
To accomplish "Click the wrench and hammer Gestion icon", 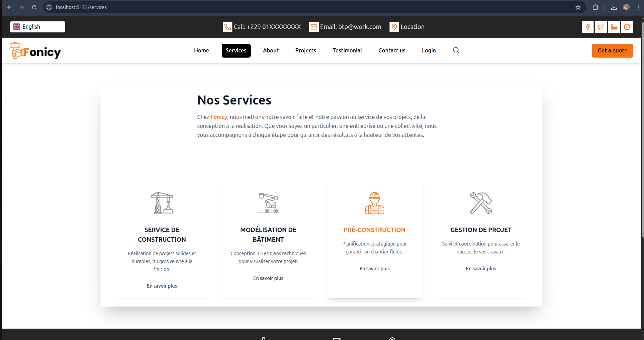I will (481, 203).
